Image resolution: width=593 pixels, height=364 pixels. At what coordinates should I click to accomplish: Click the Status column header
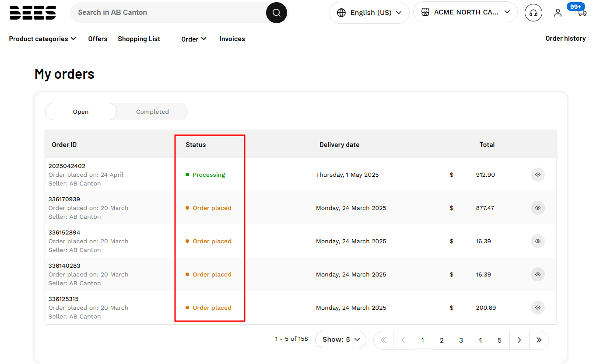coord(196,145)
